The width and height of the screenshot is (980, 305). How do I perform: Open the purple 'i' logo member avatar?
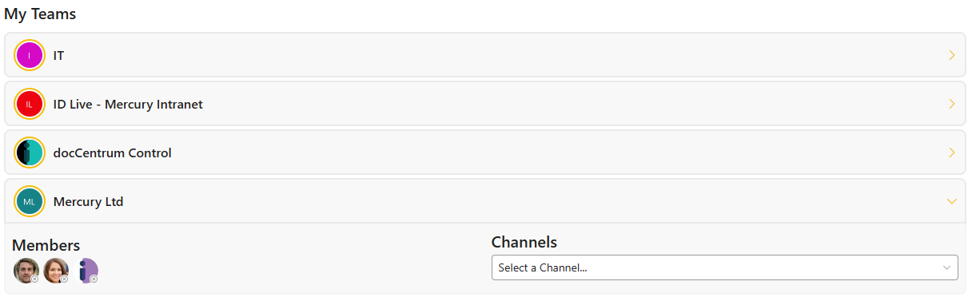tap(86, 271)
